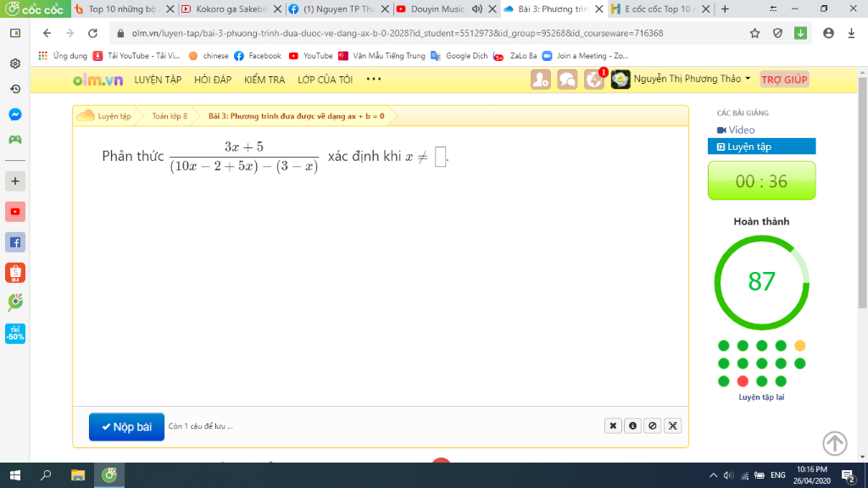Toggle fullscreen expand icon under the exercise
The height and width of the screenshot is (488, 868).
click(x=672, y=425)
